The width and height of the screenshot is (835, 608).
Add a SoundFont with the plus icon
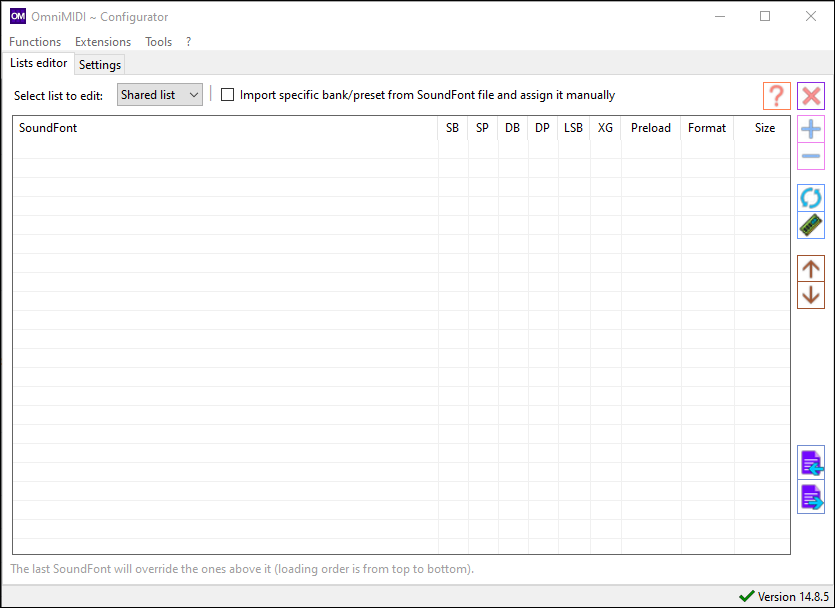coord(811,130)
